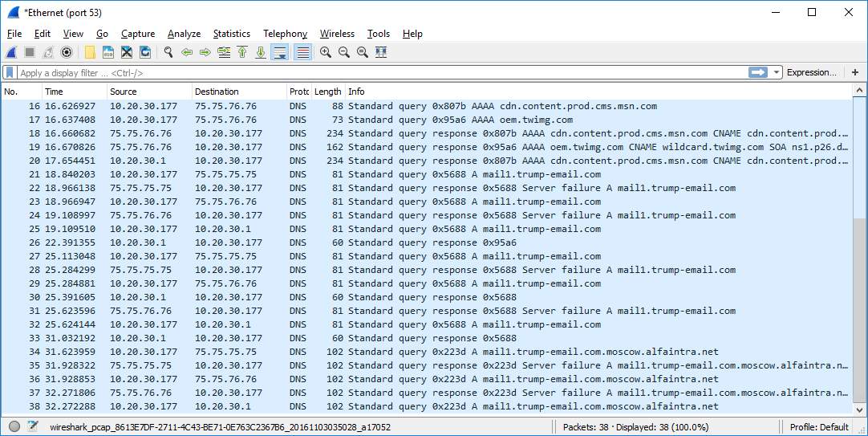868x436 pixels.
Task: Click the scroll-down arrow of the packet list
Action: pos(858,410)
